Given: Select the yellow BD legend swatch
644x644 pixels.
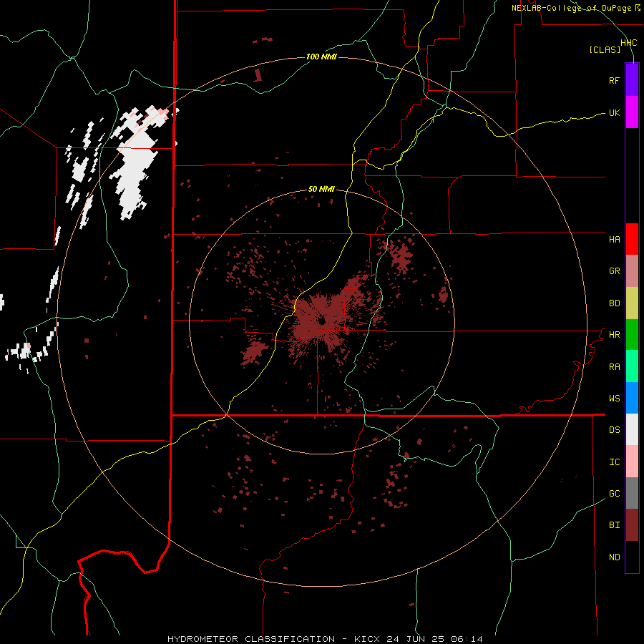Looking at the screenshot, I should [x=632, y=303].
